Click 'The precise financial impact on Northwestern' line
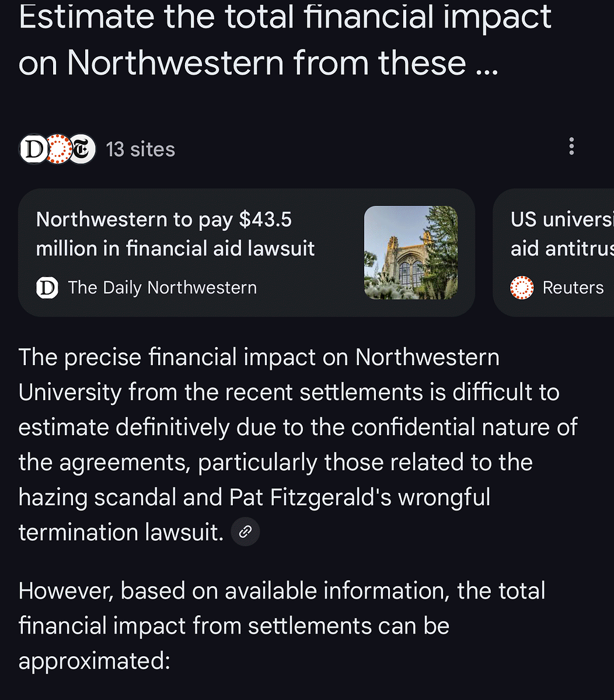 tap(259, 357)
